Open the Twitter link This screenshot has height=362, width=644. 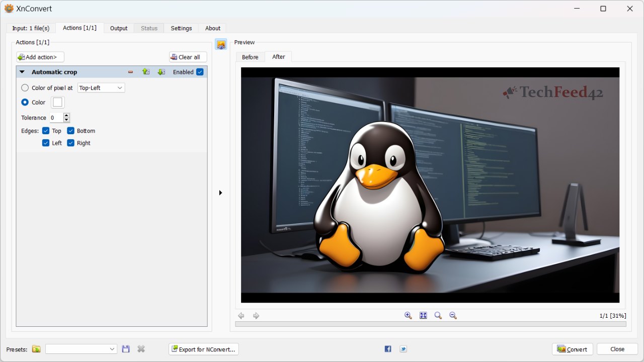403,349
